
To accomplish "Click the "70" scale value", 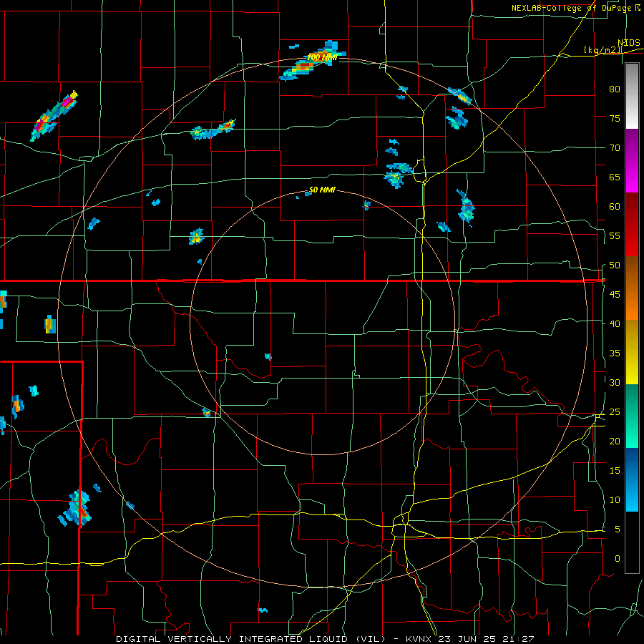I will click(615, 148).
